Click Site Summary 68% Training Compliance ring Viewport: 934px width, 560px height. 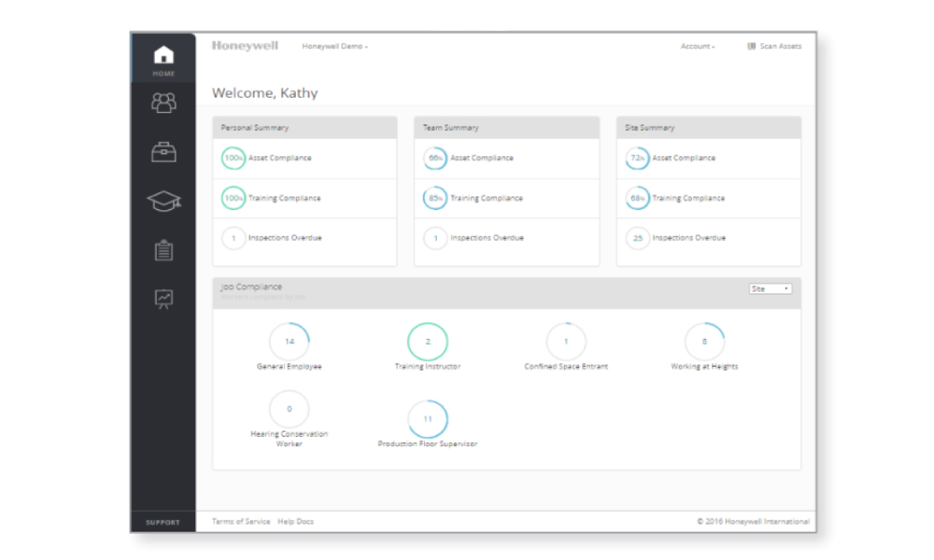point(637,198)
